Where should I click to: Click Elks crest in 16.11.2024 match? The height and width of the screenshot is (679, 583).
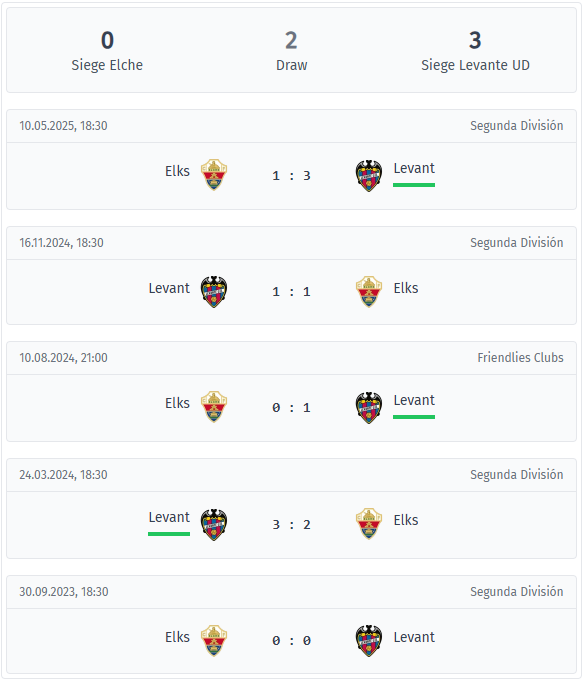click(369, 291)
